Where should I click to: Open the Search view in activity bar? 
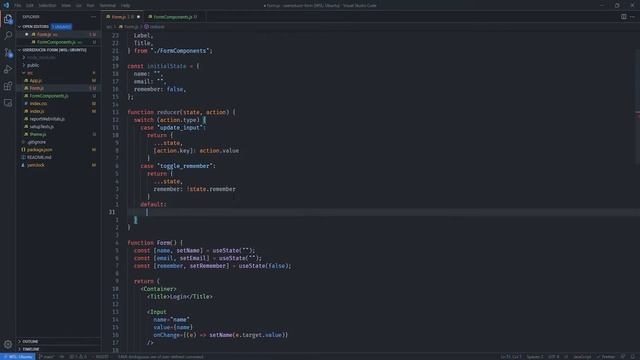pyautogui.click(x=8, y=36)
